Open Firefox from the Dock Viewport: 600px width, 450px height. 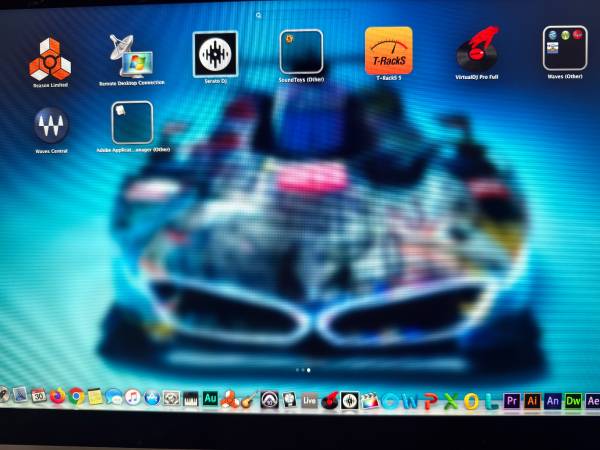coord(57,397)
